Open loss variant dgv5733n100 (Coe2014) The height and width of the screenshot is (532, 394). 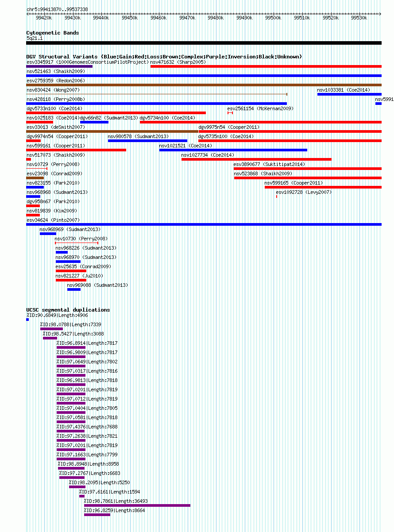point(116,113)
